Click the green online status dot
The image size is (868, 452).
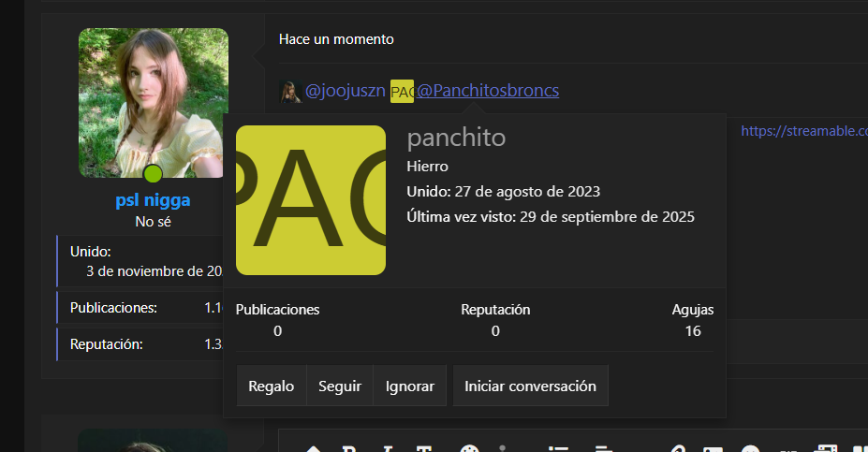click(x=153, y=174)
